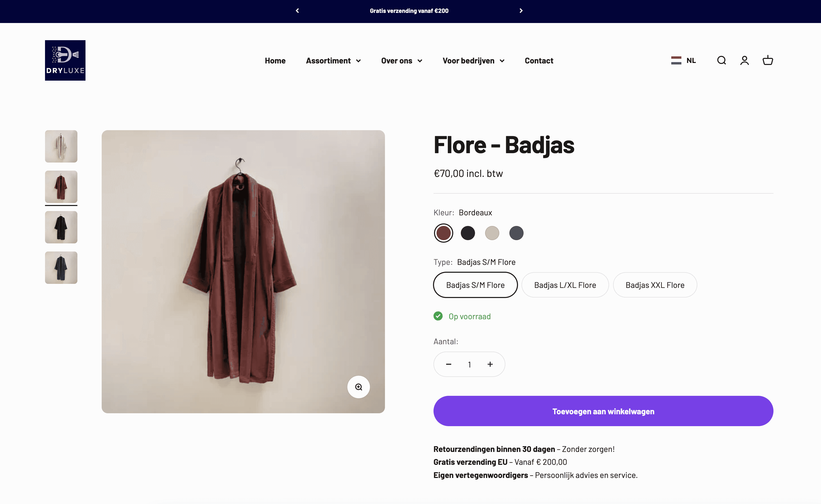This screenshot has width=821, height=504.
Task: Select Badjas L/XL Flore size
Action: coord(565,285)
